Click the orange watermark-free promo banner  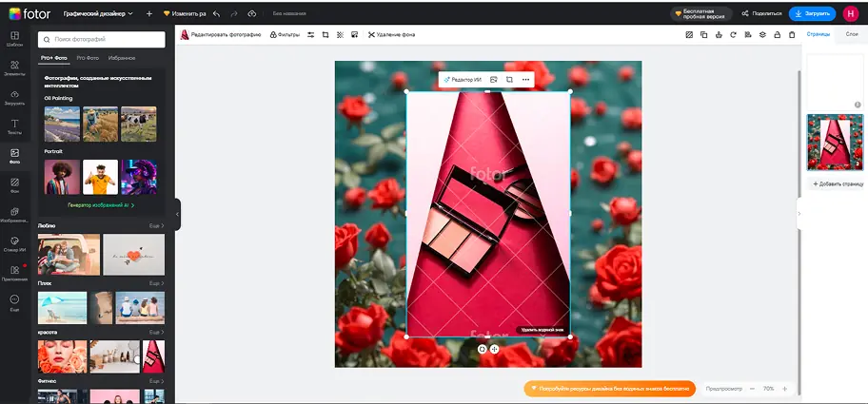[609, 389]
